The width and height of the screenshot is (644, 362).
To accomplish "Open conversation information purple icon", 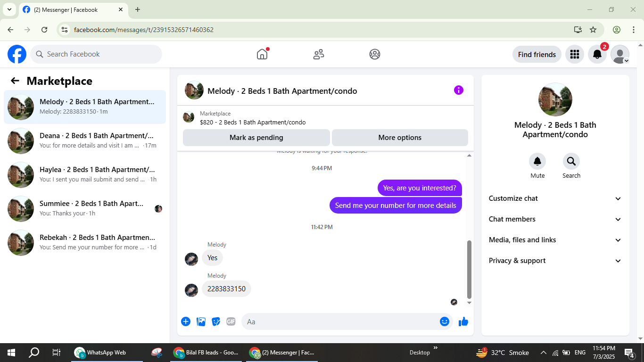I will tap(459, 90).
